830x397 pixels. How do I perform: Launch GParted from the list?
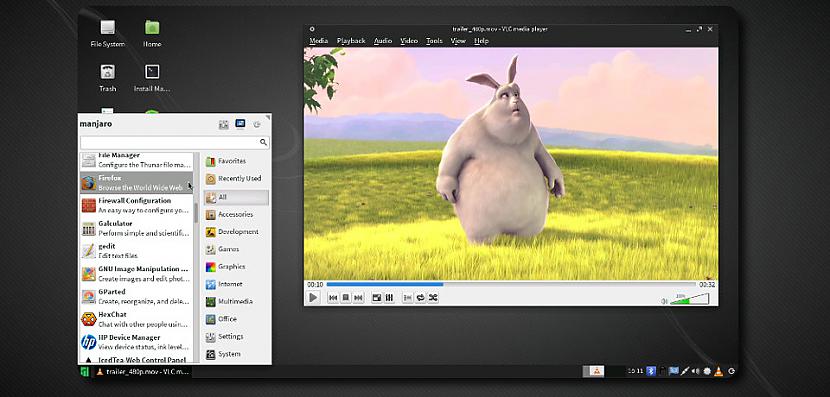point(137,296)
